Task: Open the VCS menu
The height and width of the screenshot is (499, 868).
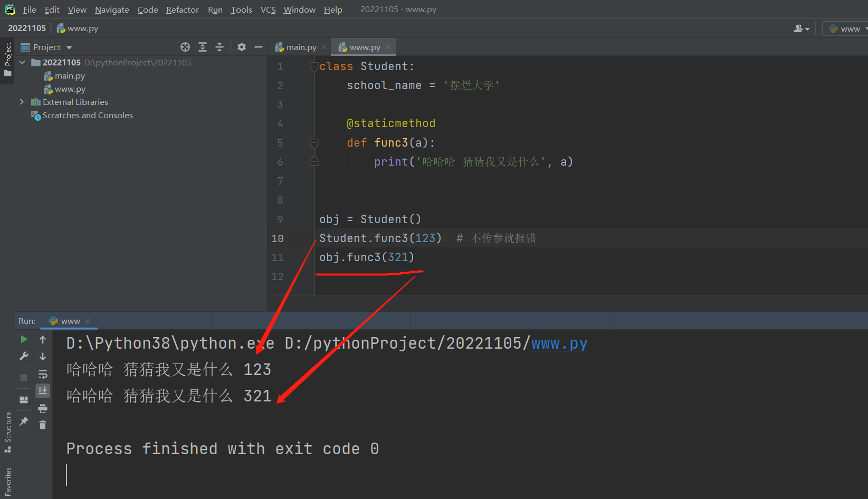Action: 268,9
